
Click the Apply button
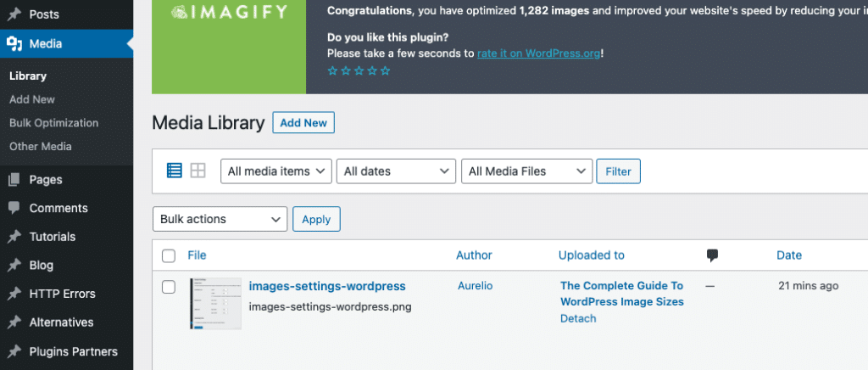(316, 219)
